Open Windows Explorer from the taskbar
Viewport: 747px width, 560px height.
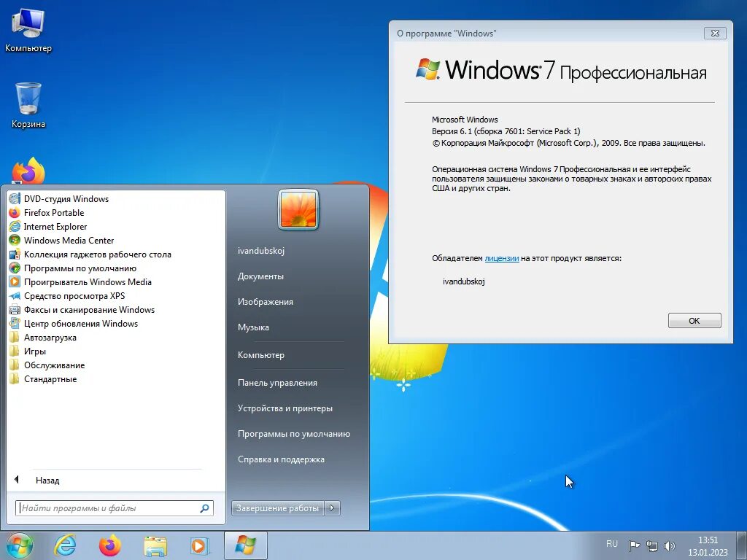click(x=155, y=545)
